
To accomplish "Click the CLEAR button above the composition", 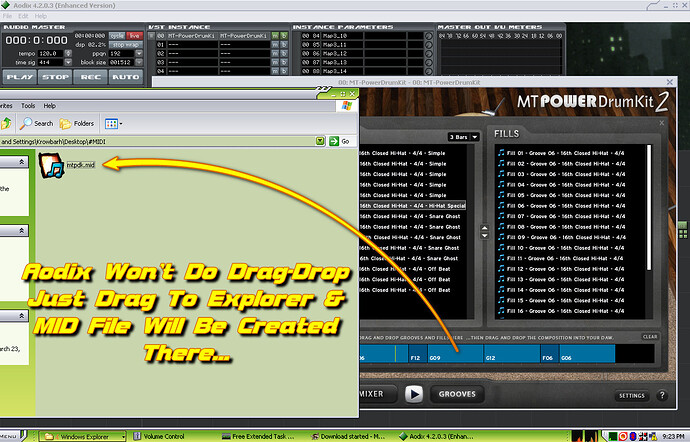I will click(x=650, y=337).
